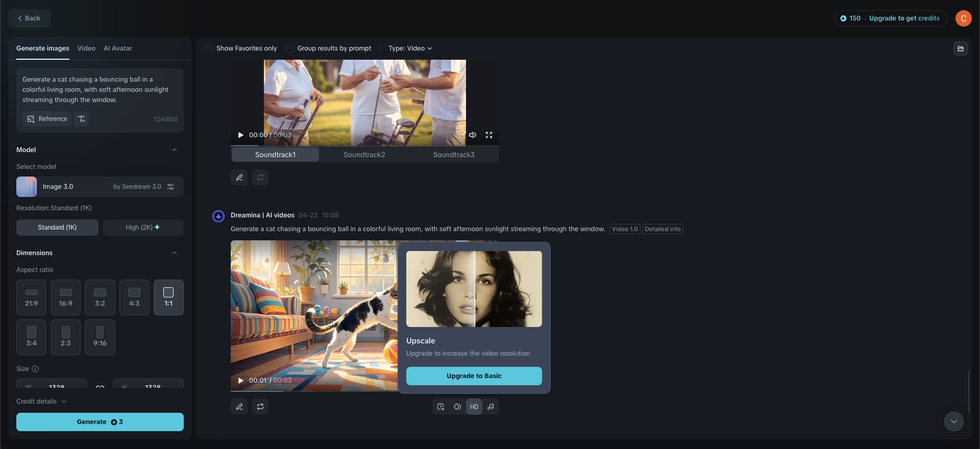Choose the 4:3 aspect ratio

(134, 297)
